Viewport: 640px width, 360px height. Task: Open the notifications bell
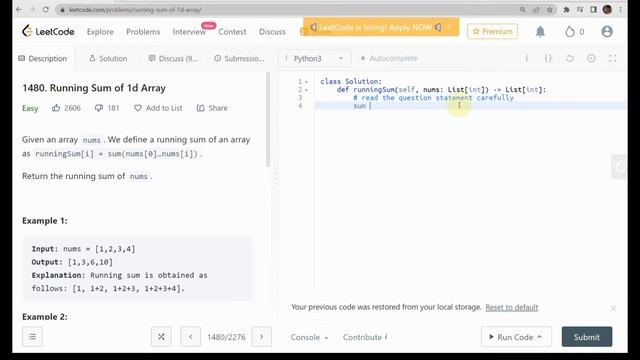pyautogui.click(x=540, y=31)
